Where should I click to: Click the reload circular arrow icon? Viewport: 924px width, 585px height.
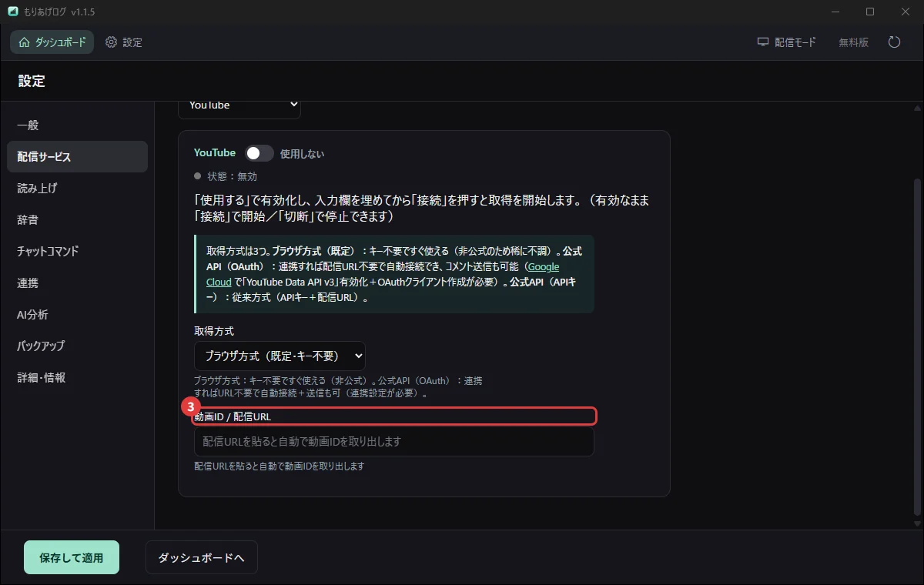click(894, 42)
